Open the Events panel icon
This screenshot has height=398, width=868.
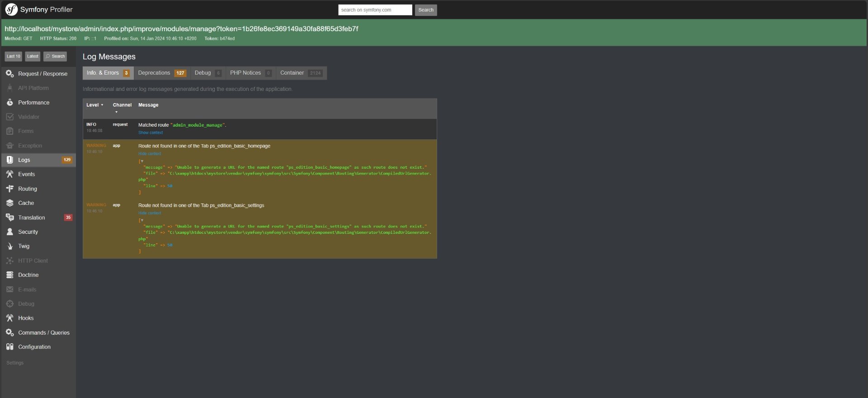tap(9, 174)
